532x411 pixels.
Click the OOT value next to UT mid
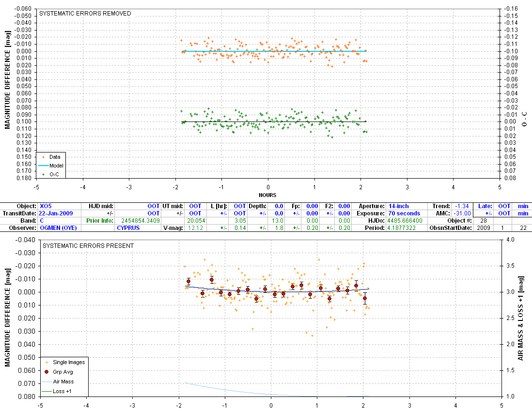[x=195, y=206]
